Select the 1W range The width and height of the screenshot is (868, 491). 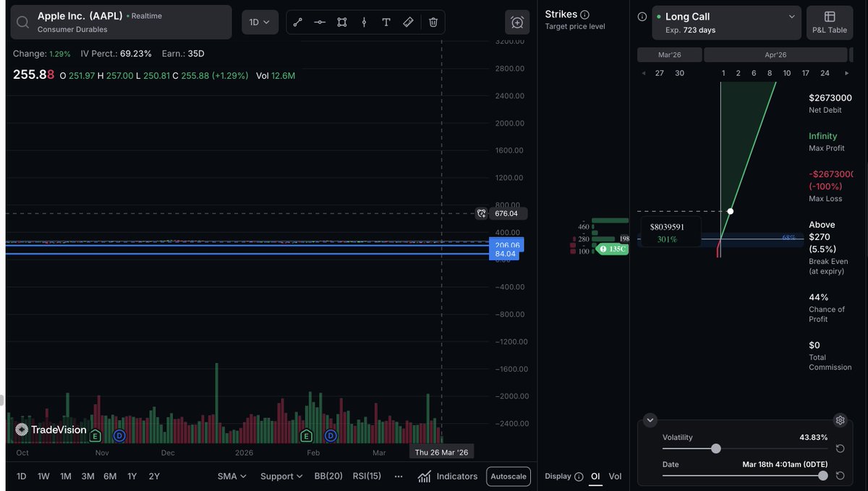(43, 477)
